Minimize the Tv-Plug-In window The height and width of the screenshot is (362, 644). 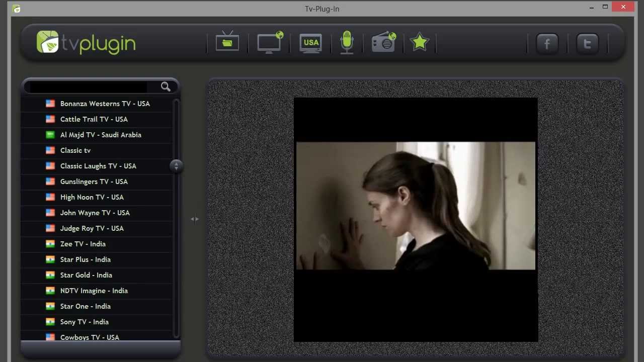coord(592,7)
